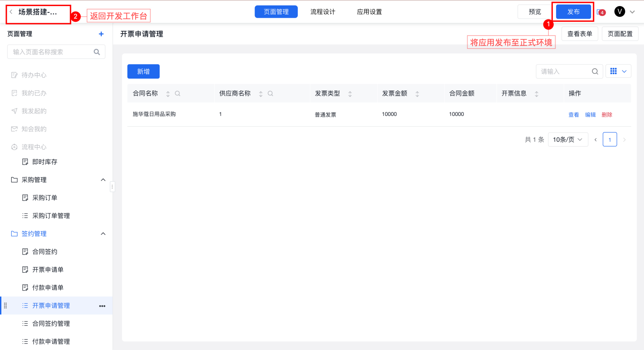Click the 发布 publish button

point(573,12)
